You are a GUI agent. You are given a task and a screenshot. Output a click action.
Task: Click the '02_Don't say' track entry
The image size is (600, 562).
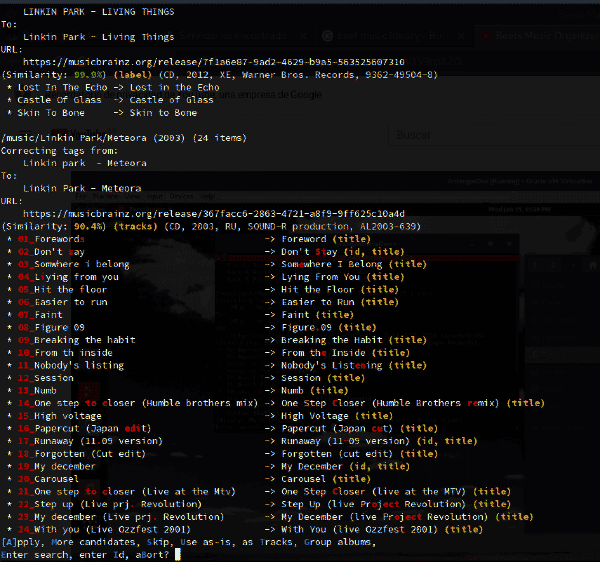[x=51, y=251]
